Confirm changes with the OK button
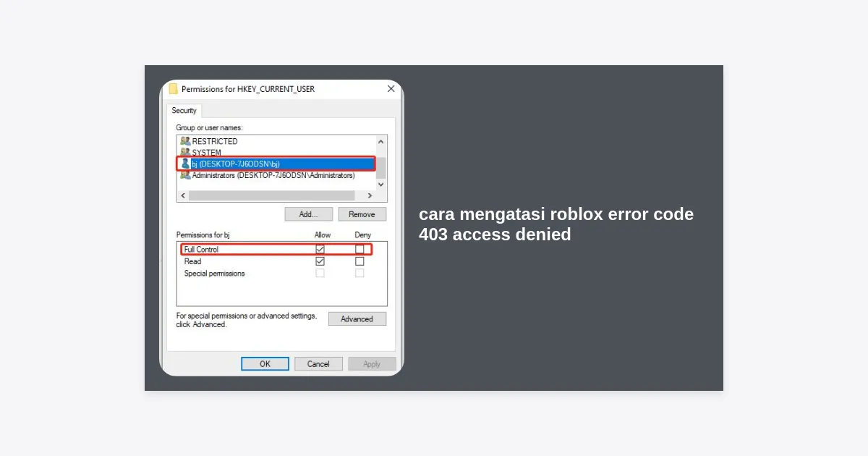The width and height of the screenshot is (868, 456). (265, 364)
